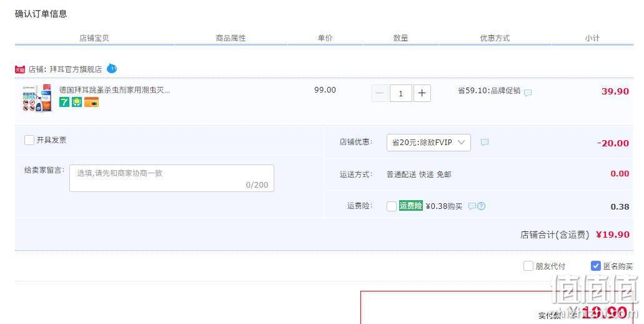Uncheck the 匿名购买 anonymous purchase checkbox
This screenshot has width=644, height=324.
coord(595,266)
